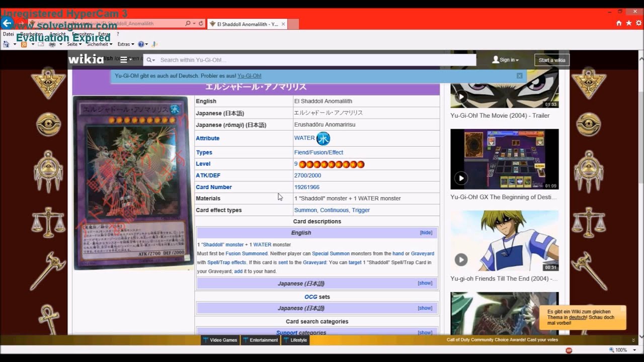This screenshot has height=362, width=644.
Task: Open a new browser tab
Action: pyautogui.click(x=293, y=24)
